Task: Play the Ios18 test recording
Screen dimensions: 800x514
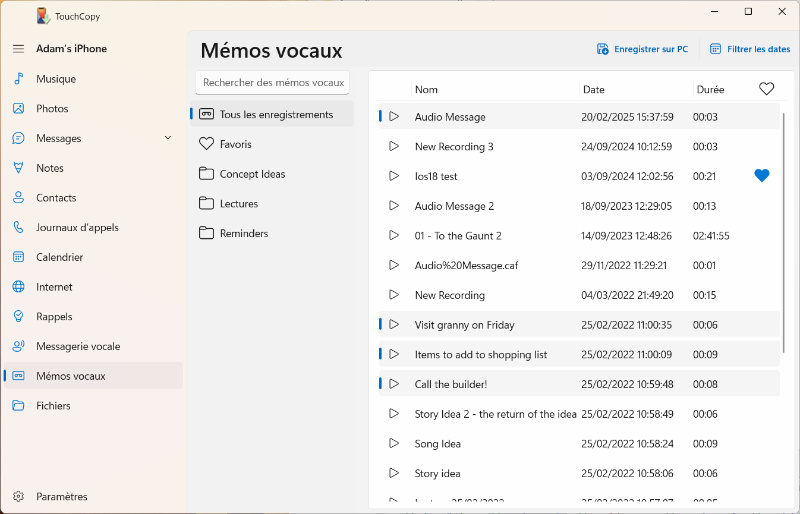Action: pyautogui.click(x=394, y=176)
